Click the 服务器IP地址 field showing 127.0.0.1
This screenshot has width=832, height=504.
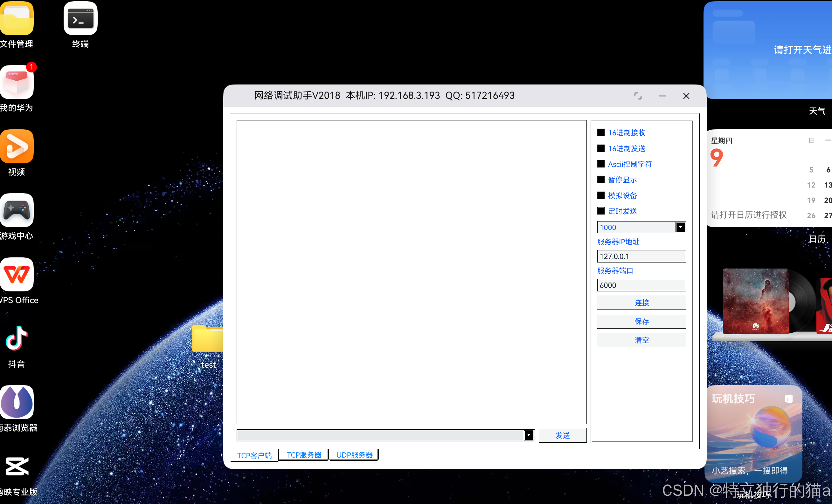pos(641,256)
